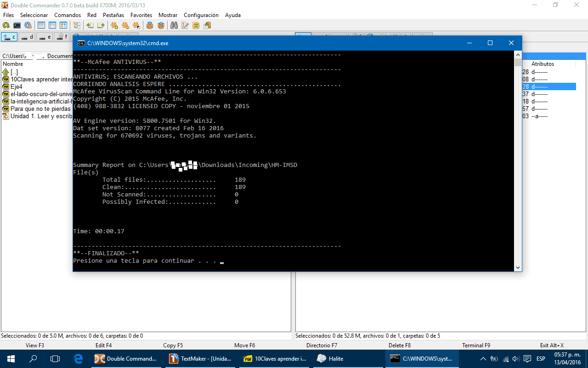Image resolution: width=588 pixels, height=368 pixels.
Task: Switch to the Documentos tab
Action: pos(58,56)
